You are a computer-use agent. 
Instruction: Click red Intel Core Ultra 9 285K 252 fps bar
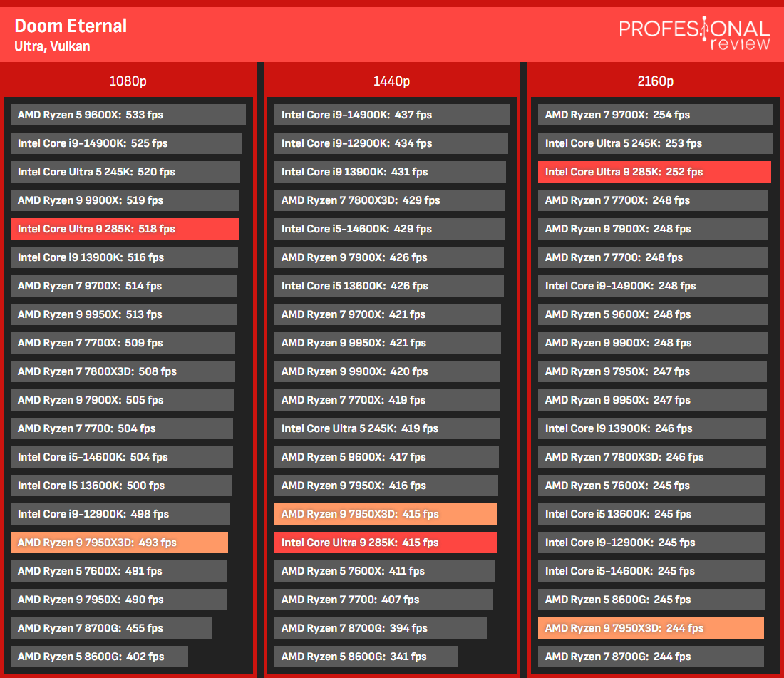pyautogui.click(x=654, y=172)
